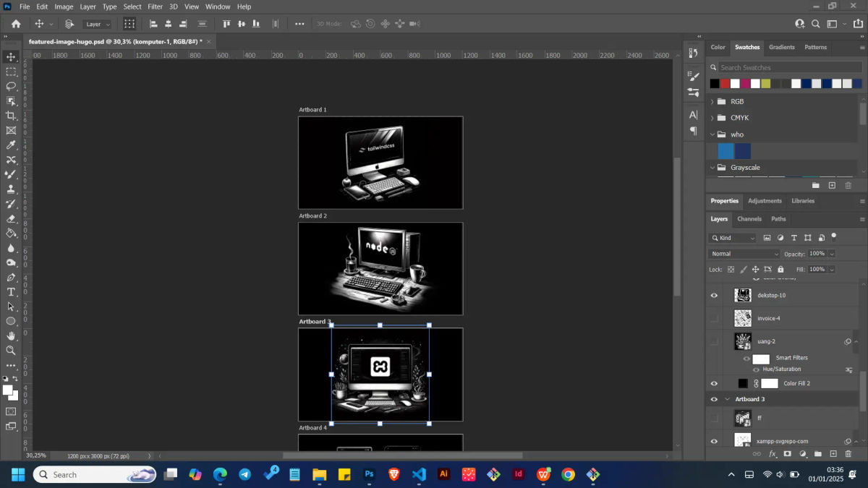
Task: Open the Normal blend mode dropdown
Action: click(745, 254)
